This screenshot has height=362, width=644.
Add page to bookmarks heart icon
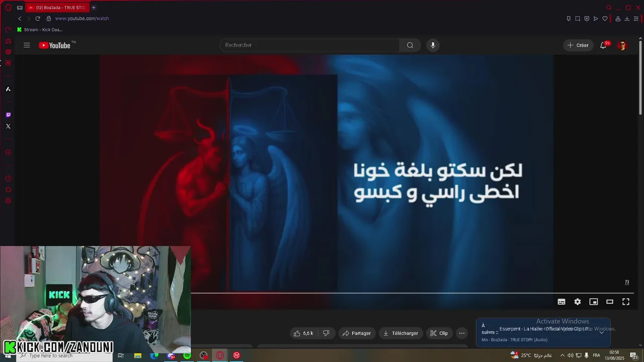[x=605, y=19]
